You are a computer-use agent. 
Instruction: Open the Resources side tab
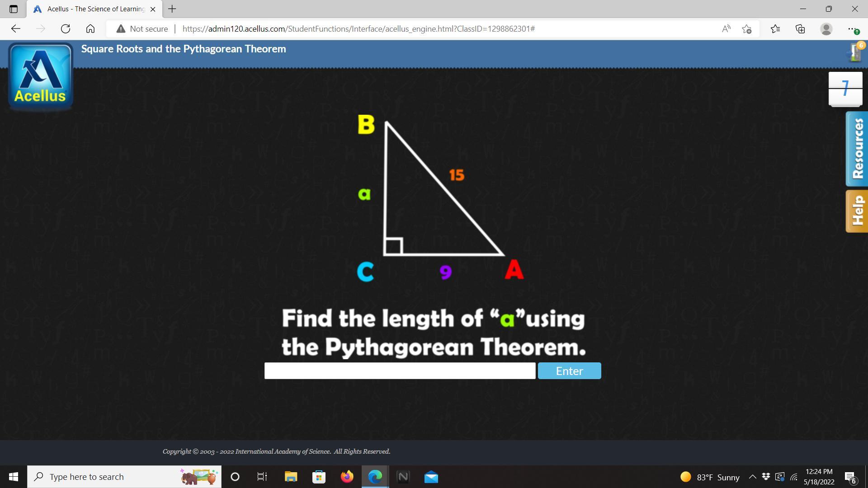click(857, 149)
